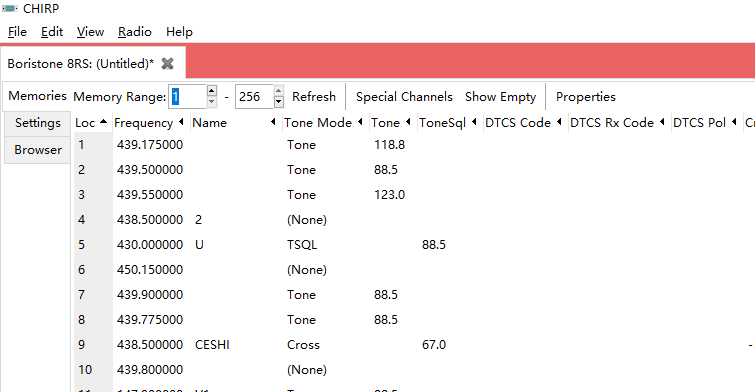
Task: Toggle Show Empty
Action: (x=500, y=96)
